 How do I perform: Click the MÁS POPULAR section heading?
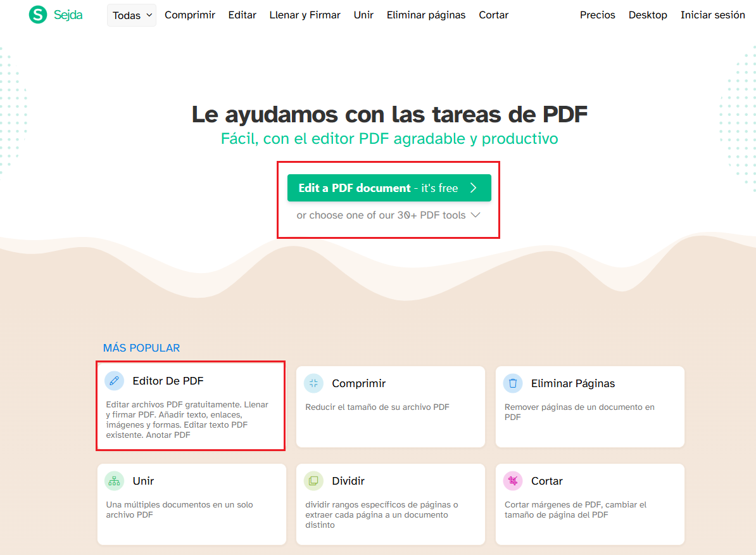tap(141, 348)
